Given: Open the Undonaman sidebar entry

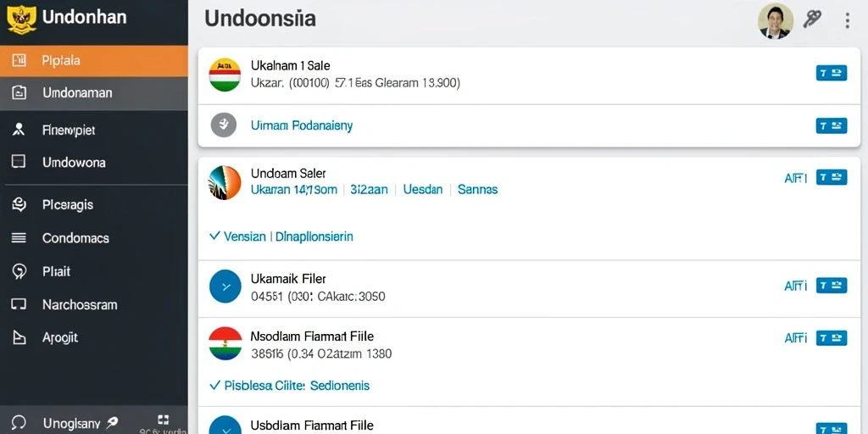Looking at the screenshot, I should click(x=94, y=93).
